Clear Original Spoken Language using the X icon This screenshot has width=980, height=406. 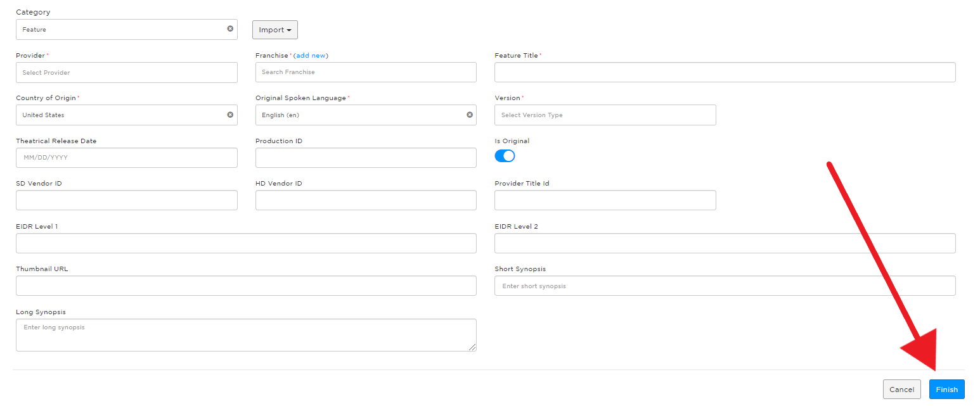pyautogui.click(x=469, y=115)
